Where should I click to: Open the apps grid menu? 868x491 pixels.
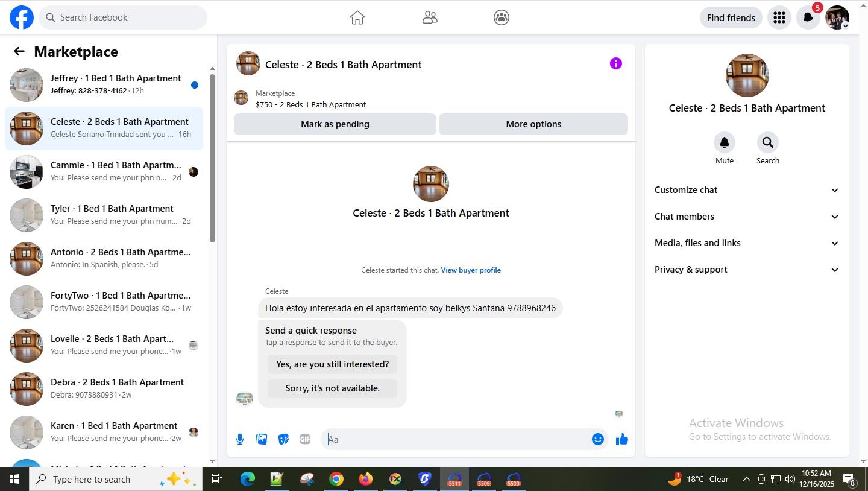779,17
